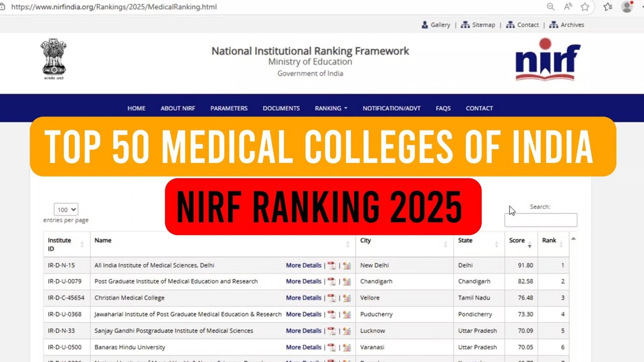Open NOTIFICATION/ADVT menu item

pos(391,108)
